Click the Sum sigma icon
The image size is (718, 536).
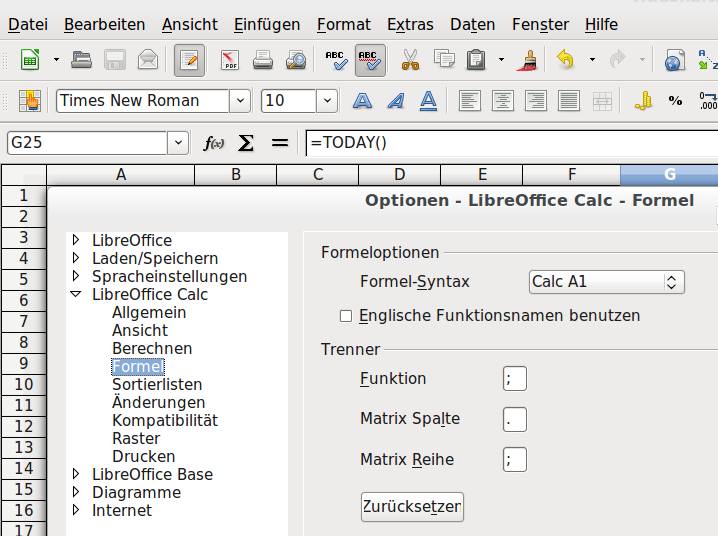246,143
